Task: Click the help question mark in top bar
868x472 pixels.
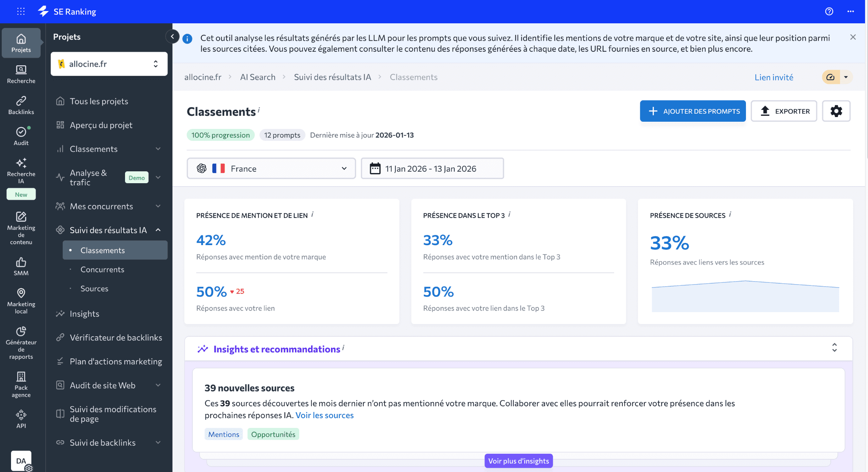Action: coord(830,11)
